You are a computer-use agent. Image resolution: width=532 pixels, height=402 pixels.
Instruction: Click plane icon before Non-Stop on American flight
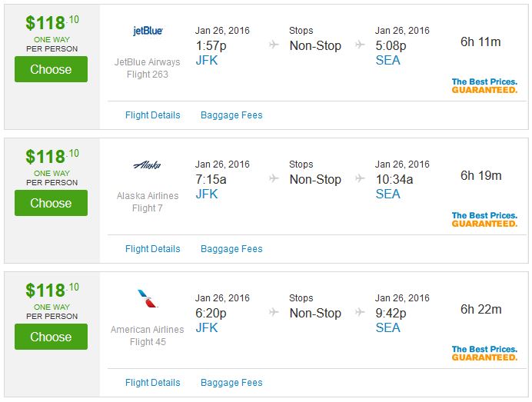click(x=274, y=313)
